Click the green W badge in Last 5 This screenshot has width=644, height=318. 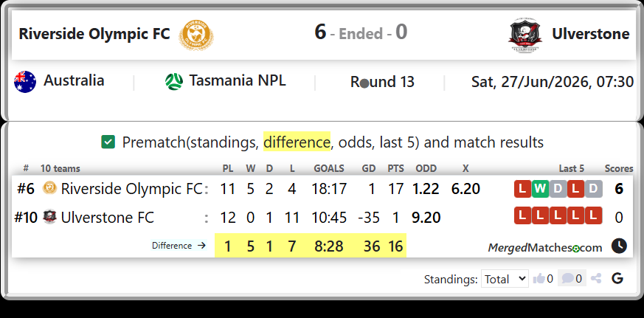[541, 189]
